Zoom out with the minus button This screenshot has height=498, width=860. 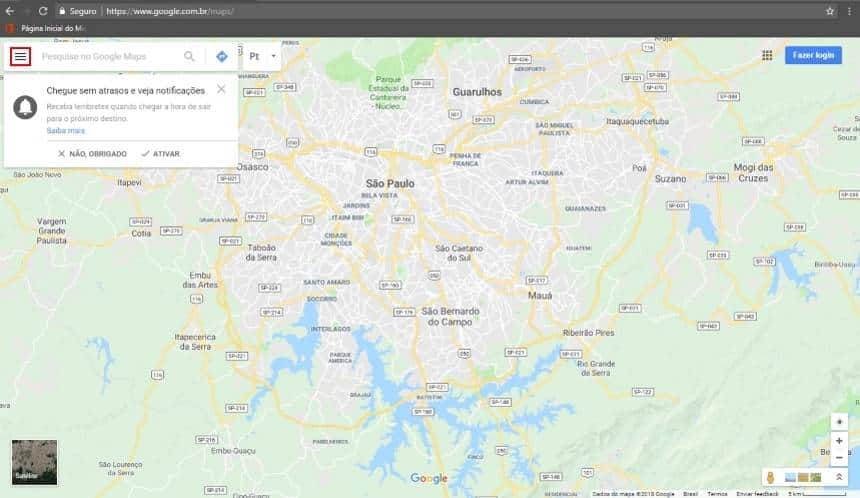(x=839, y=457)
